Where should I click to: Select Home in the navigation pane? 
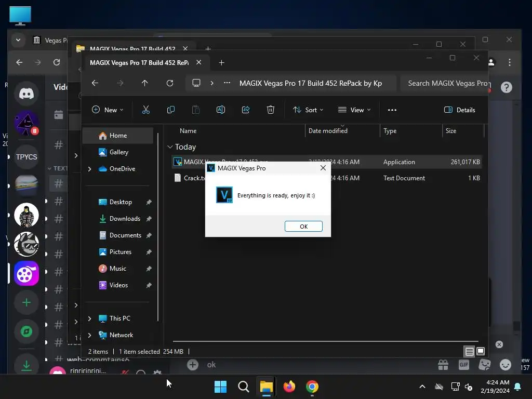pyautogui.click(x=118, y=136)
